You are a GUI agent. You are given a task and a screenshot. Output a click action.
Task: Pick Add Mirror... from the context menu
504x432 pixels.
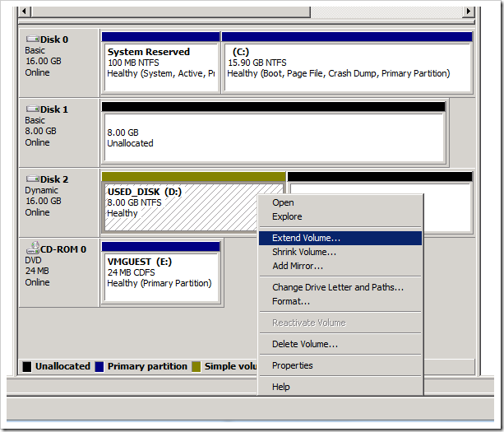pos(297,266)
